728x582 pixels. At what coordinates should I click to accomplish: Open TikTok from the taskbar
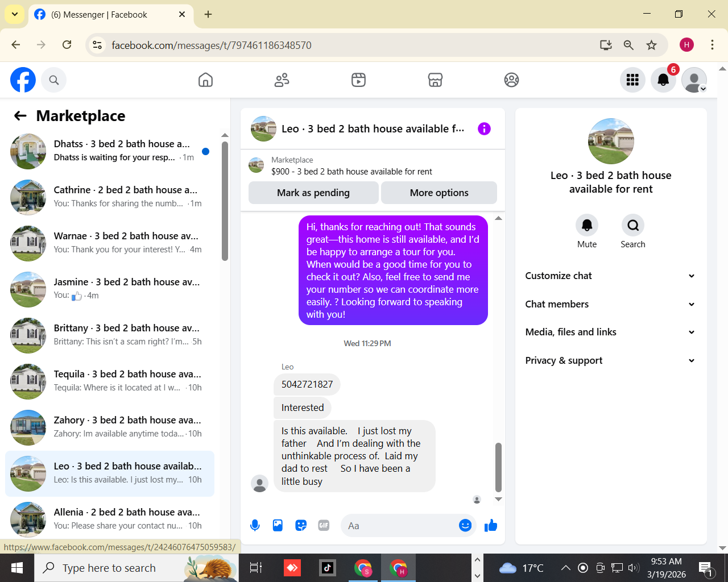click(x=327, y=568)
